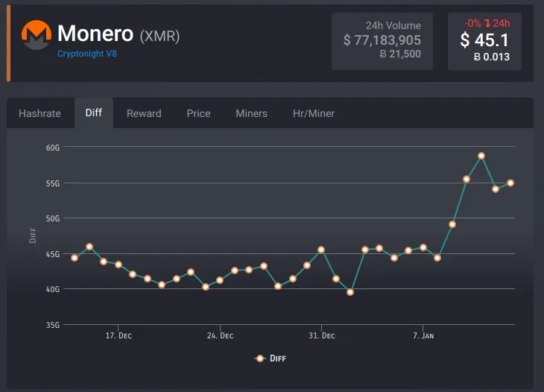544x392 pixels.
Task: Click the (XMR) ticker text
Action: pyautogui.click(x=159, y=36)
